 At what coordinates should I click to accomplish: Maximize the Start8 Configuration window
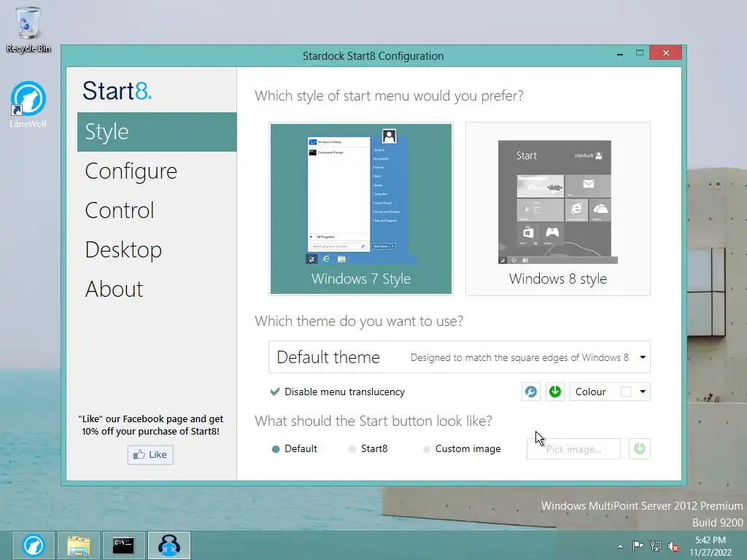click(x=639, y=52)
